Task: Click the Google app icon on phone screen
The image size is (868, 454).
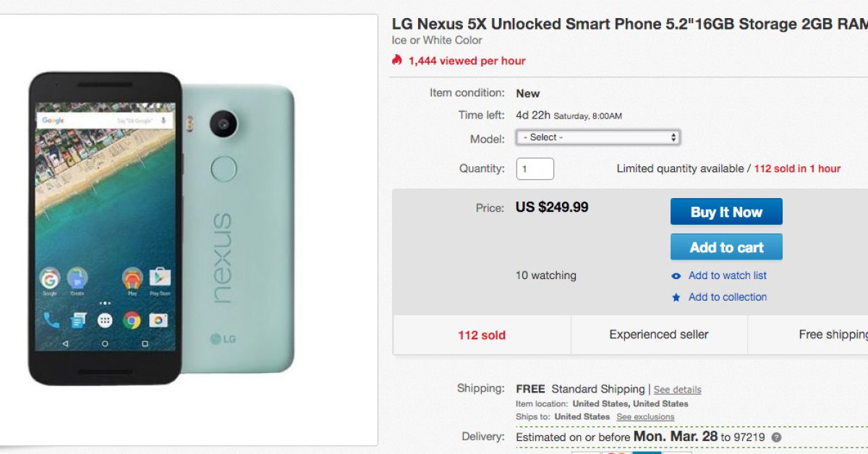Action: [x=50, y=278]
